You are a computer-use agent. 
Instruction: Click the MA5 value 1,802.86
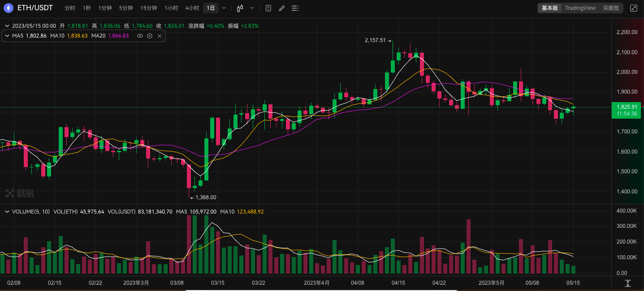pyautogui.click(x=36, y=36)
